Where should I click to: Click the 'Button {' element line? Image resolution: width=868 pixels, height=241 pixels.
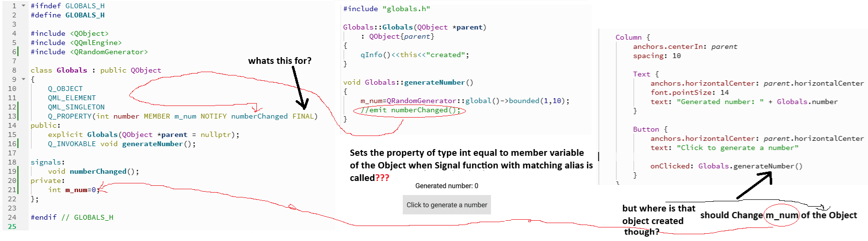click(x=650, y=129)
